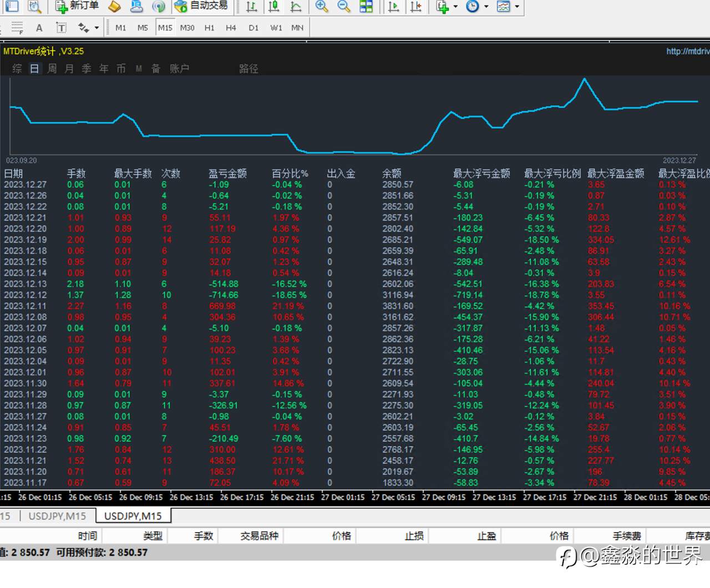Click the balance value 3831.60
This screenshot has width=710, height=588.
click(398, 306)
